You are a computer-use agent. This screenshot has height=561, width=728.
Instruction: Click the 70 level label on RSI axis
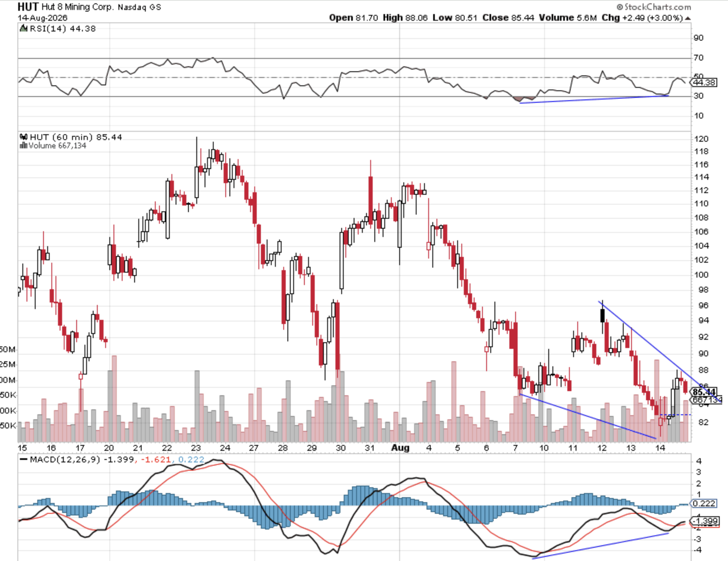(699, 58)
